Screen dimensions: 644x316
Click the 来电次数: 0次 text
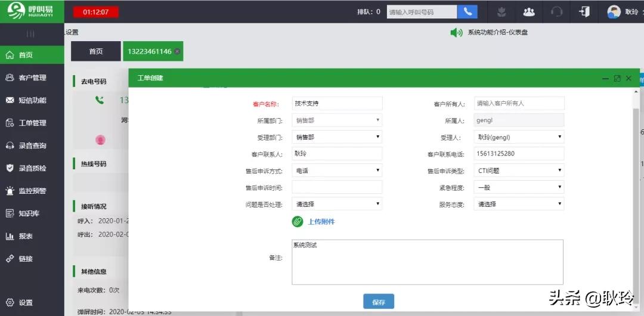pos(98,290)
